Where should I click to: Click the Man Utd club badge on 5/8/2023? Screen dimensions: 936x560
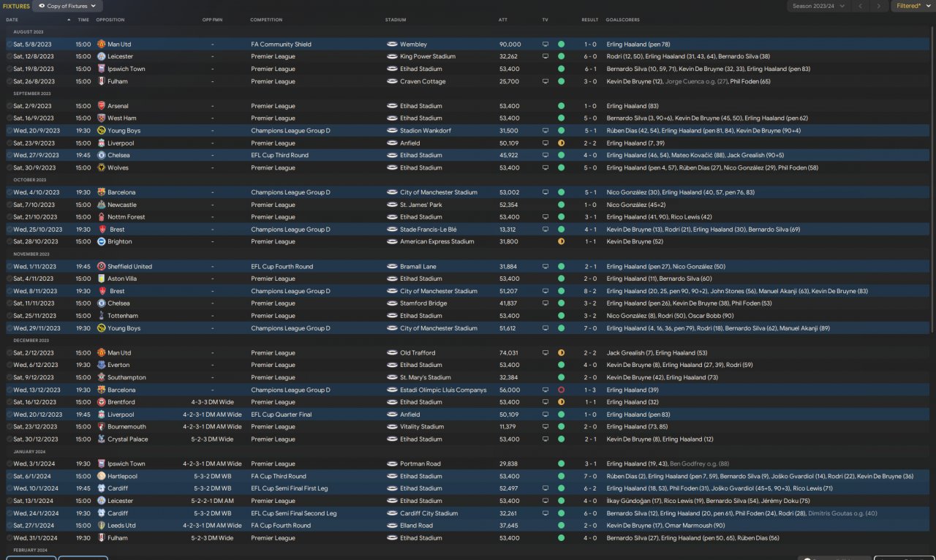pyautogui.click(x=102, y=45)
